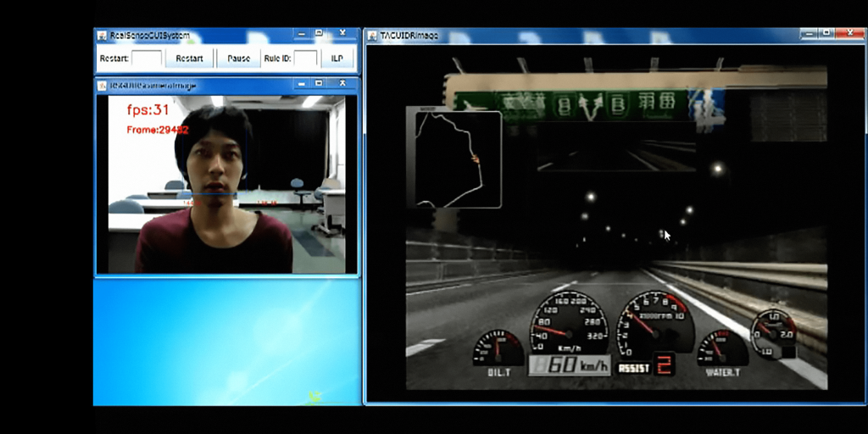The image size is (868, 434).
Task: Click the RPM tachometer gauge
Action: (x=655, y=324)
